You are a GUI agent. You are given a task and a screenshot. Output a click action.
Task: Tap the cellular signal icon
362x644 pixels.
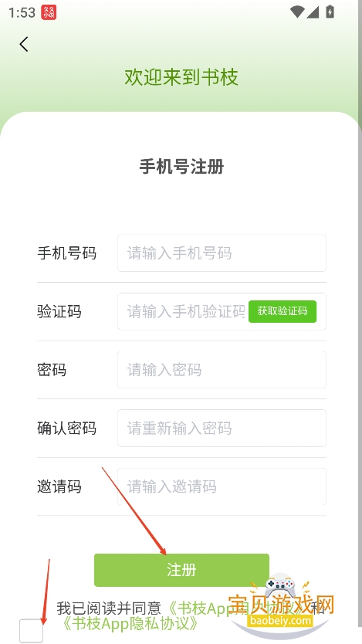pos(313,12)
